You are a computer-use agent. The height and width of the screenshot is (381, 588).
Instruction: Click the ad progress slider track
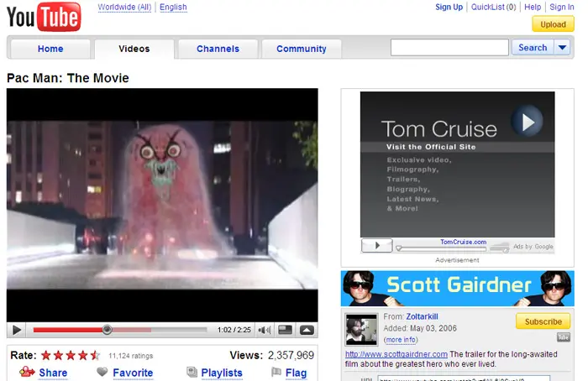pos(443,248)
